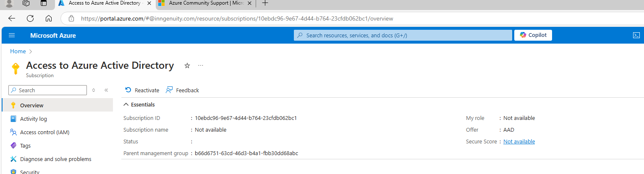Open the Secure Score Not available link

tap(519, 141)
